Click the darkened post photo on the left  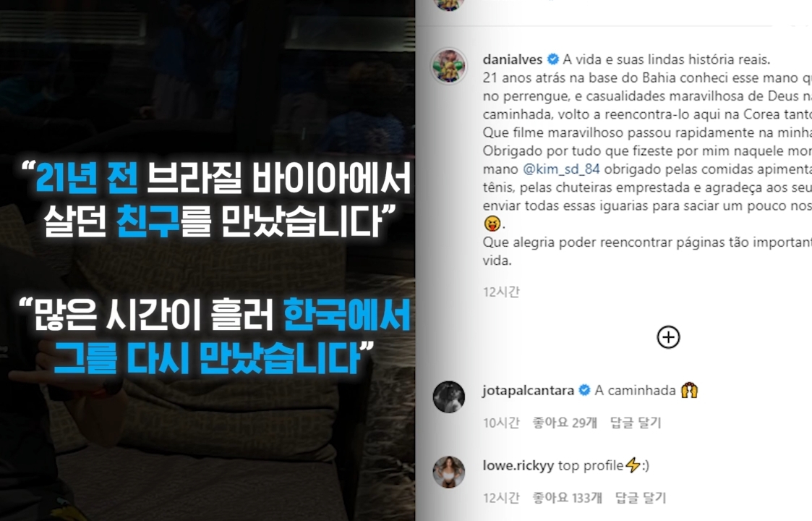[x=207, y=260]
